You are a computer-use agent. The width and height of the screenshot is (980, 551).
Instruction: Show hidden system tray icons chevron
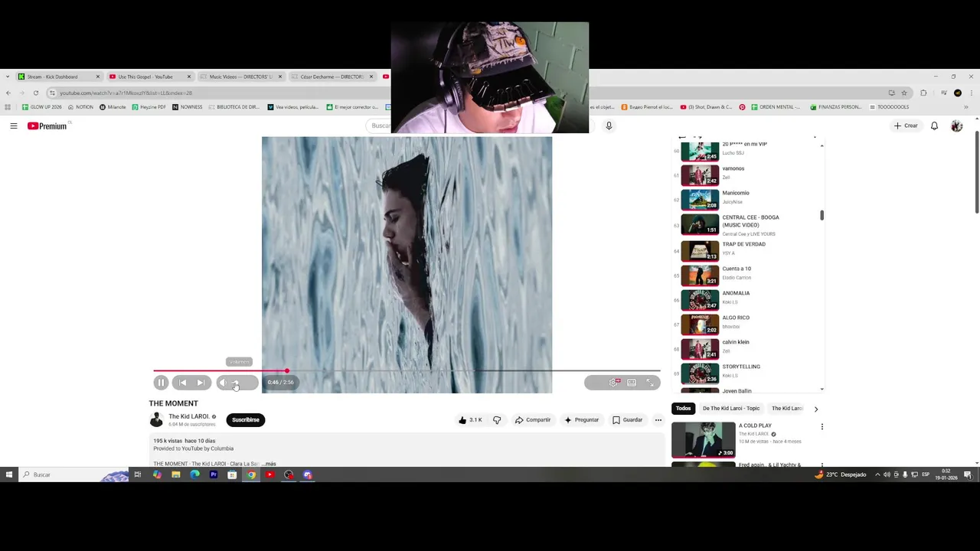coord(877,474)
